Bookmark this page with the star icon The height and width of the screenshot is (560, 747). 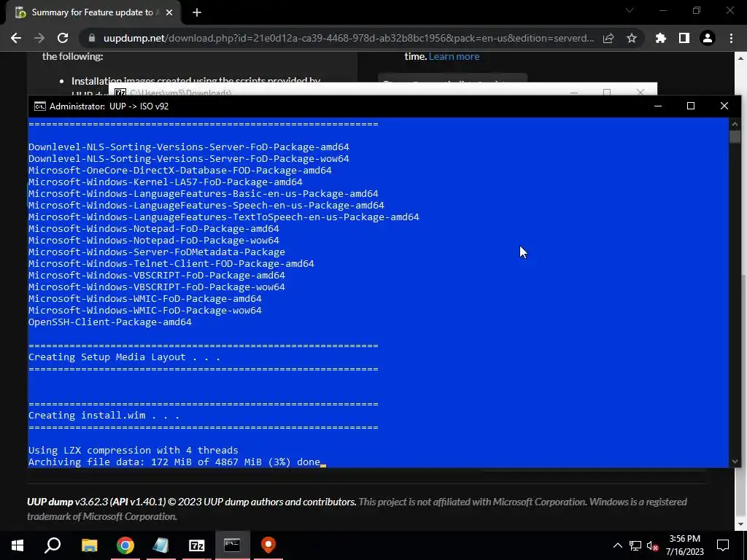point(632,38)
